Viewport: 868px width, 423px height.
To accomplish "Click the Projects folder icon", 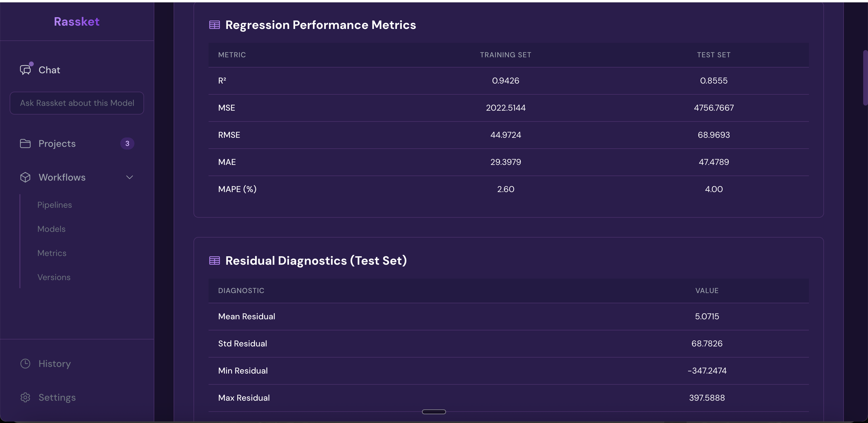I will pyautogui.click(x=25, y=143).
